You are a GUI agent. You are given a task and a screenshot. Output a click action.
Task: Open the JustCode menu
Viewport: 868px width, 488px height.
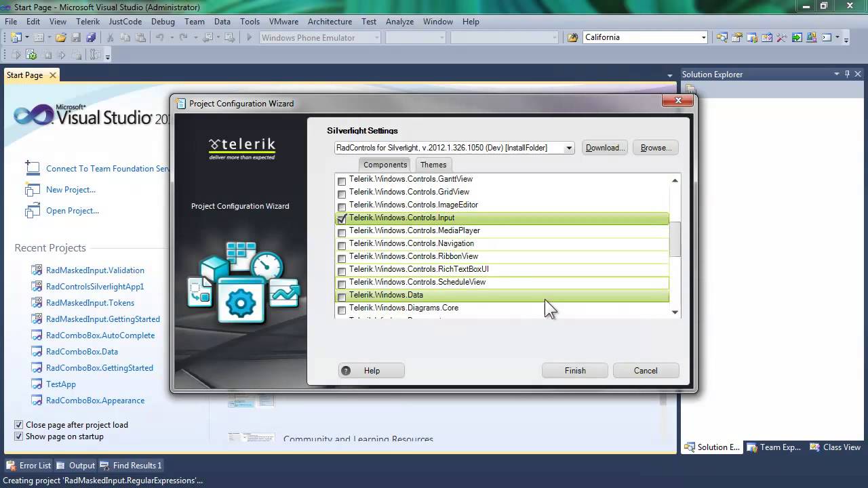125,22
